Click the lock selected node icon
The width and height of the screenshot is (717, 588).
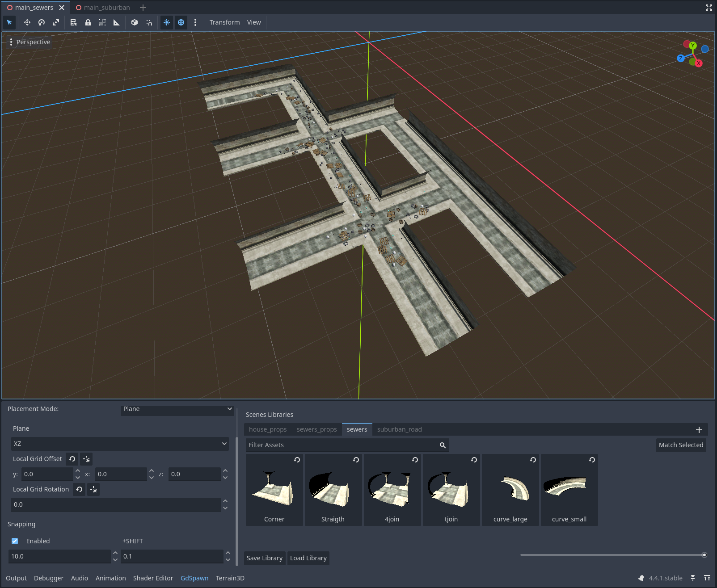[88, 22]
